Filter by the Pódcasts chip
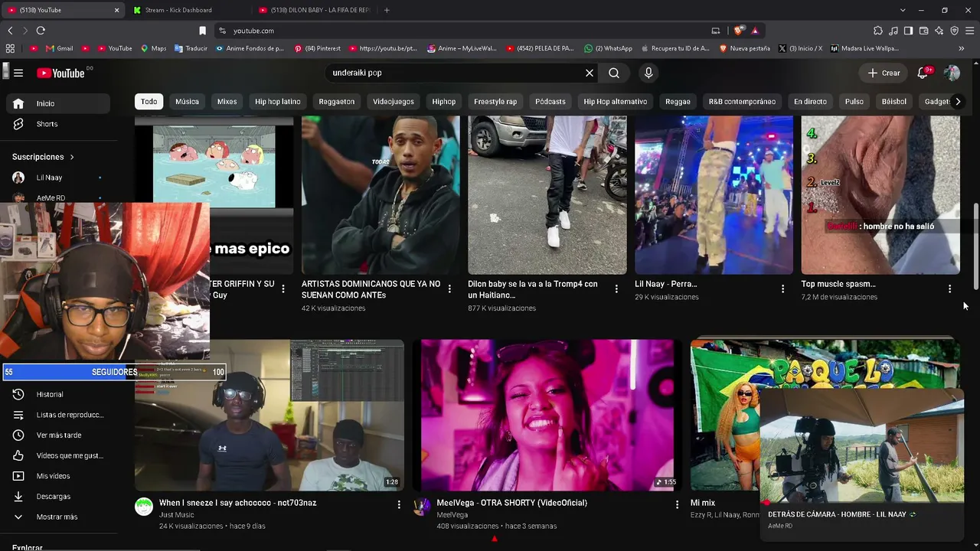Viewport: 980px width, 551px height. coord(550,102)
